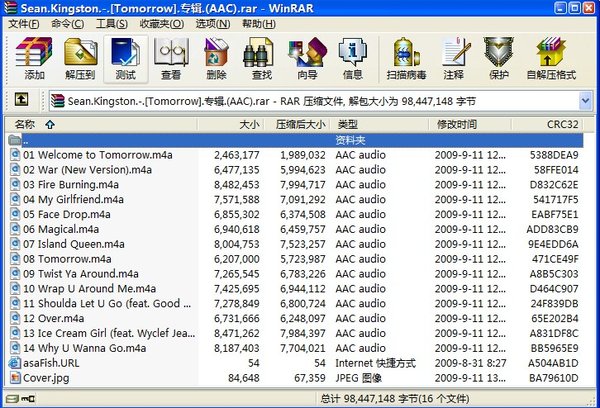The width and height of the screenshot is (600, 408).
Task: Sort by the 类型 column header
Action: (380, 124)
